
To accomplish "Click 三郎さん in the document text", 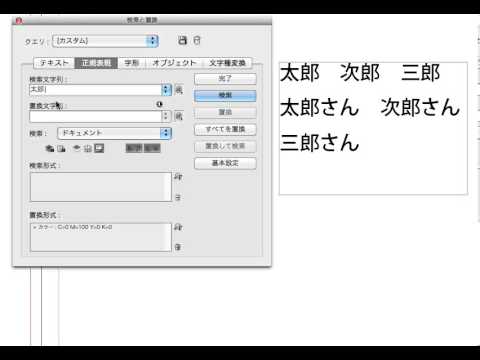I will click(x=320, y=143).
